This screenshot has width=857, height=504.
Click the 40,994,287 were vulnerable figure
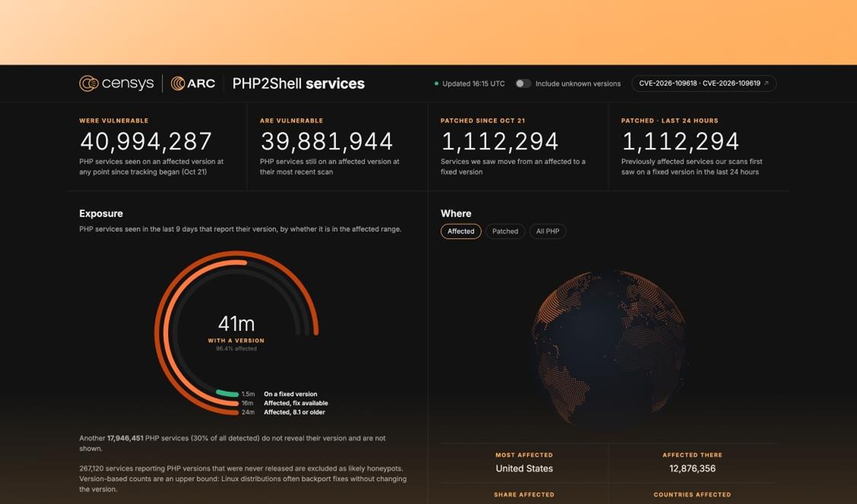pyautogui.click(x=146, y=141)
